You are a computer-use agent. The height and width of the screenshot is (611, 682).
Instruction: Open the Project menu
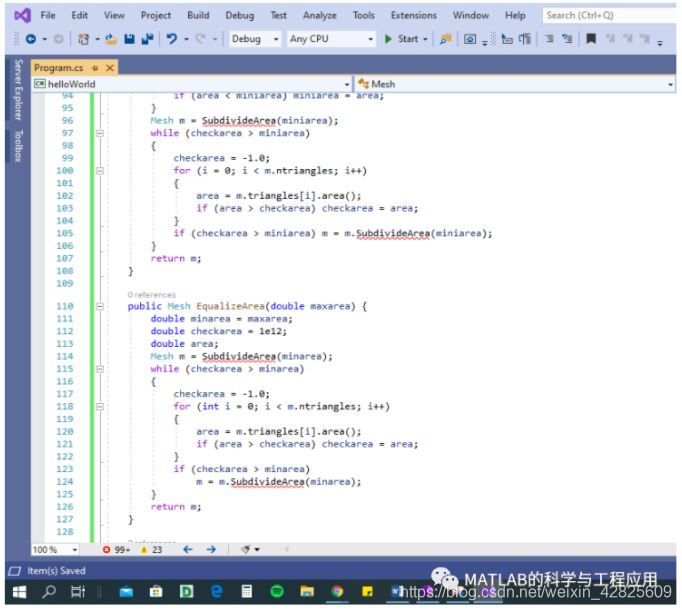coord(156,16)
